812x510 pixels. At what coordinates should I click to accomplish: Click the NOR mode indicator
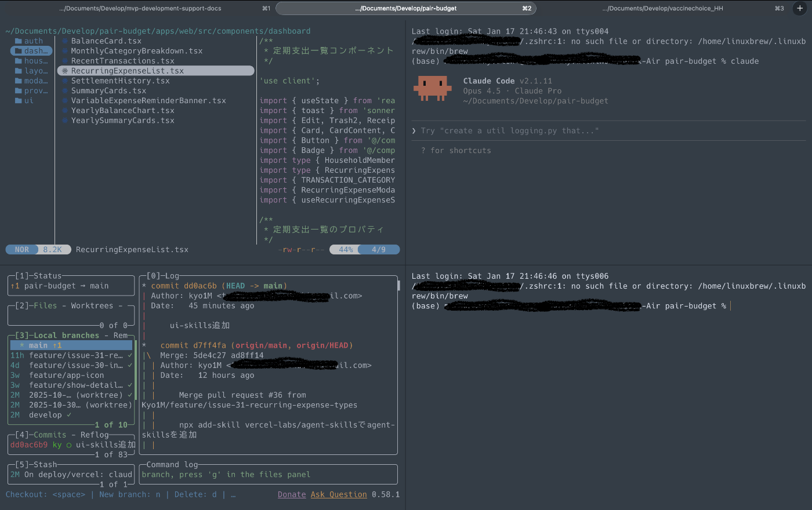coord(22,249)
